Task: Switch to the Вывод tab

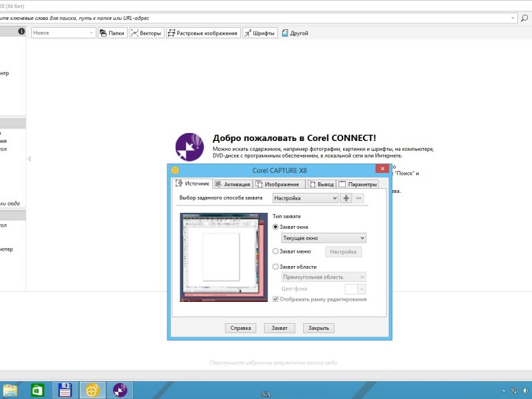Action: coord(321,184)
